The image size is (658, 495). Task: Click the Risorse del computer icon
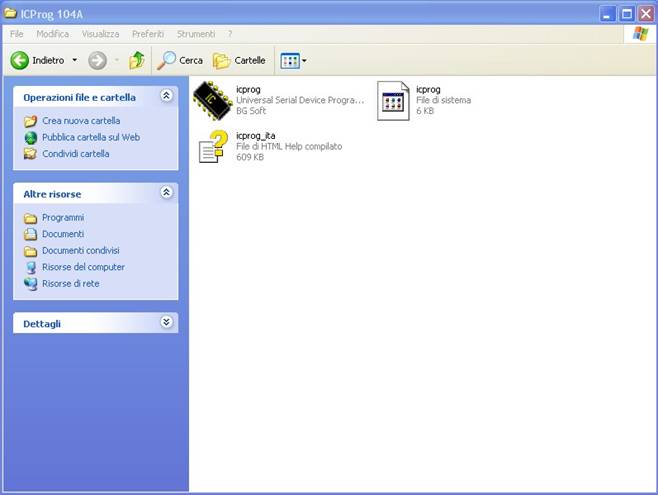coord(31,268)
